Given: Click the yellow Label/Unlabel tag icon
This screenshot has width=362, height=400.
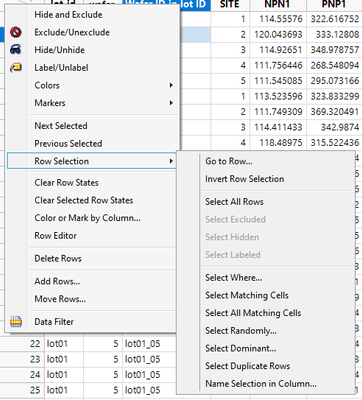Looking at the screenshot, I should point(16,68).
